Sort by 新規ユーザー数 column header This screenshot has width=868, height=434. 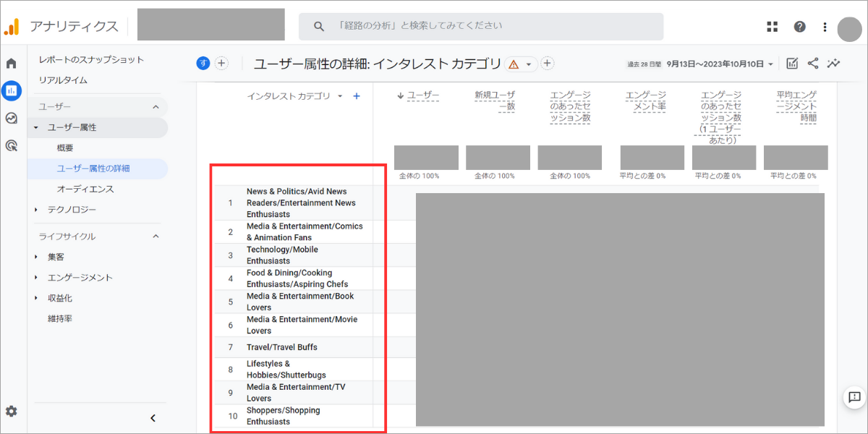tap(495, 101)
